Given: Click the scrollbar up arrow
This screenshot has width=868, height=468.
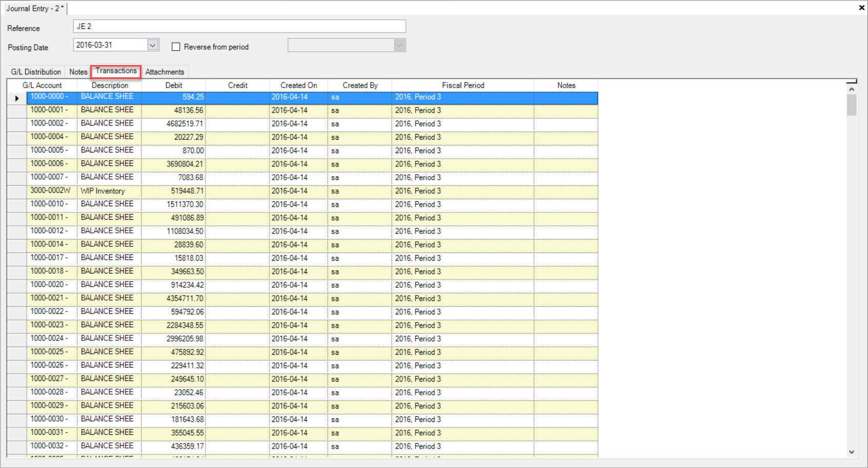Looking at the screenshot, I should point(852,90).
